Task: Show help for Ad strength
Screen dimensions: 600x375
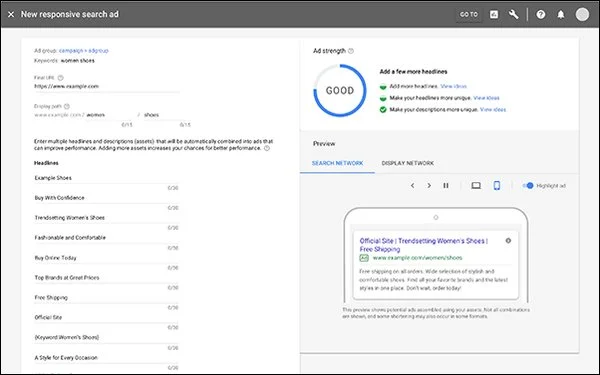Action: (351, 51)
